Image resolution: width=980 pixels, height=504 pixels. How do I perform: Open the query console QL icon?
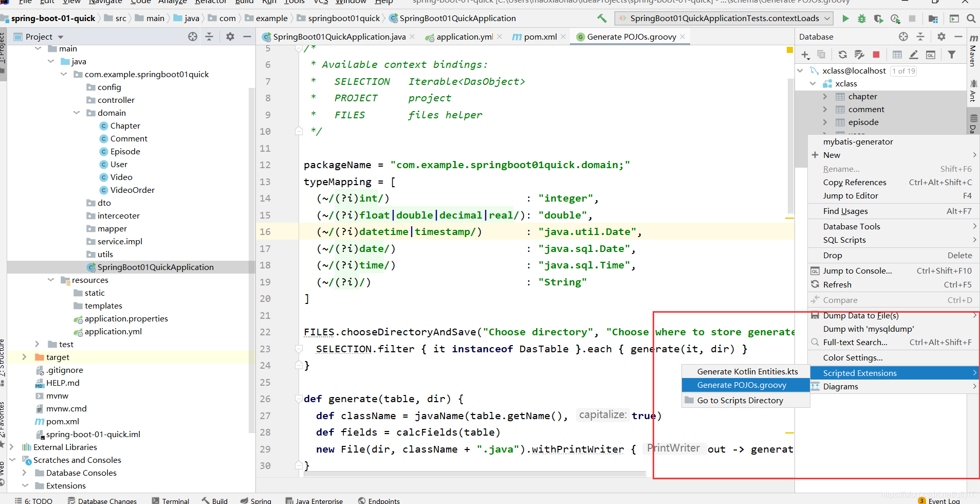coord(931,55)
